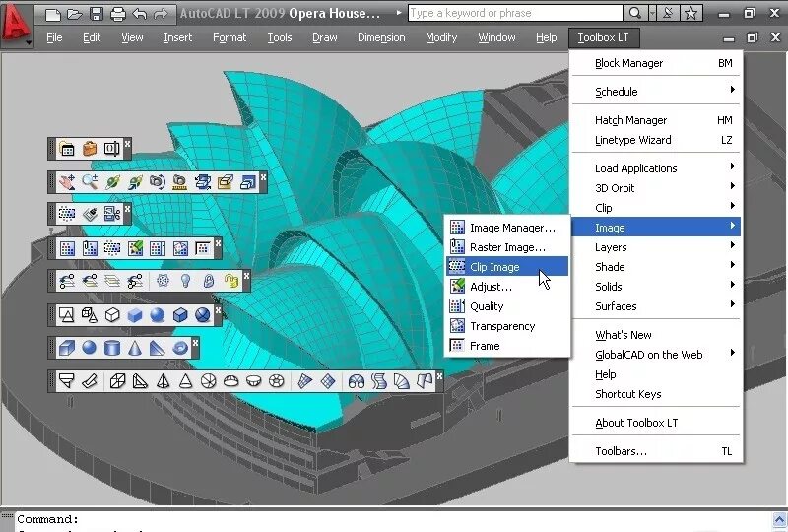Click the stacked layers icon in layers toolbar
This screenshot has width=788, height=532.
pos(112,281)
